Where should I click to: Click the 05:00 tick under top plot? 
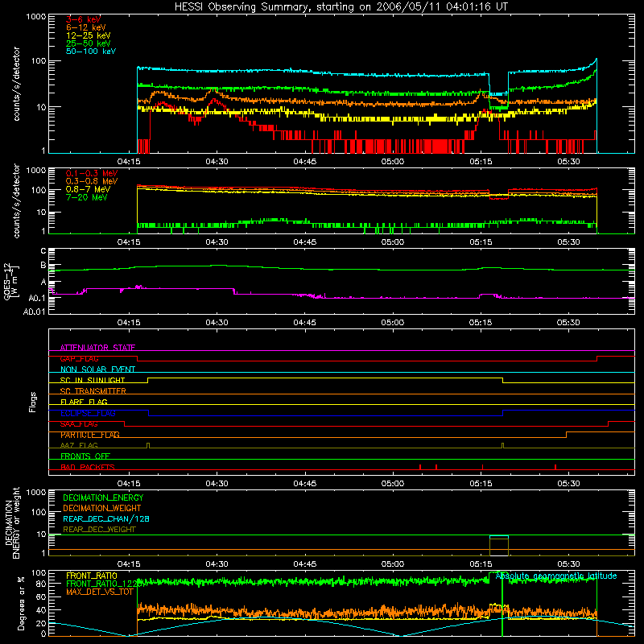pos(393,162)
